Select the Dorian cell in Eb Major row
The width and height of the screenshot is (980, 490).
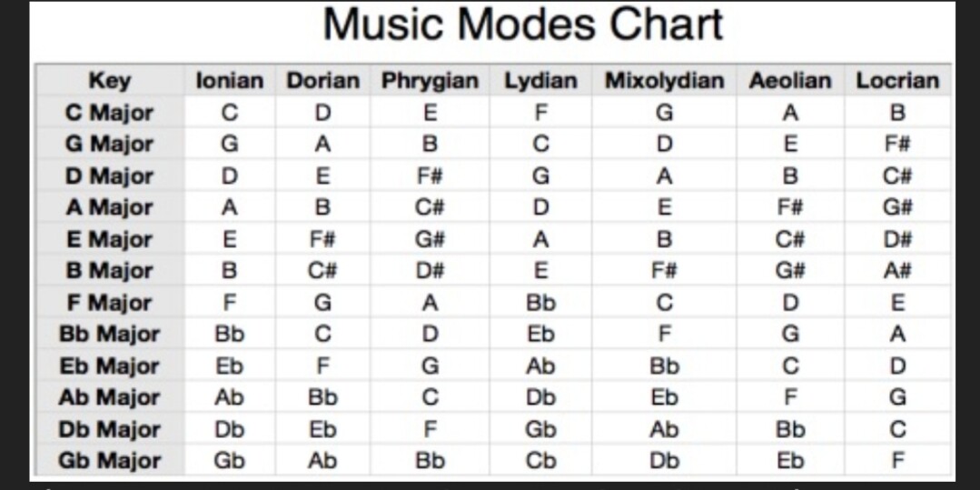(x=322, y=365)
